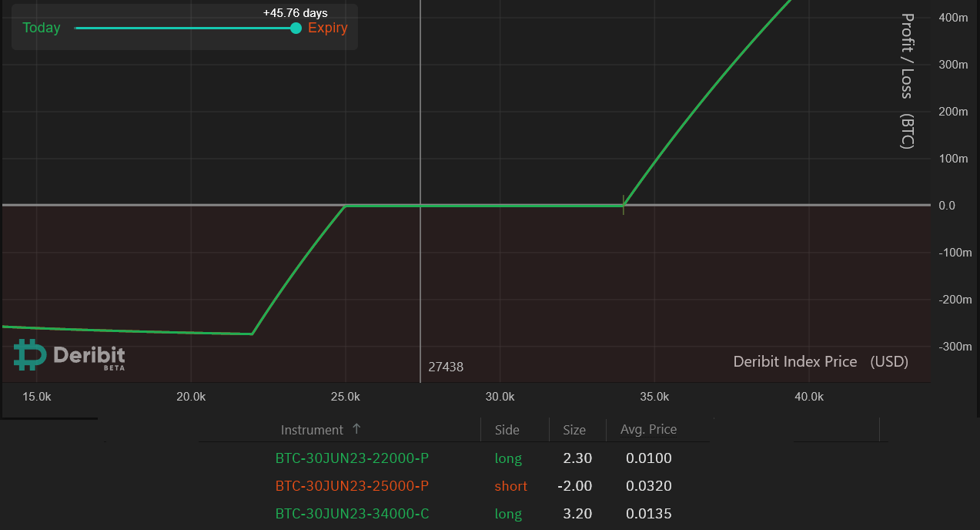This screenshot has height=530, width=980.
Task: Open the BTC-30JUN23-22000-P instrument
Action: tap(352, 458)
